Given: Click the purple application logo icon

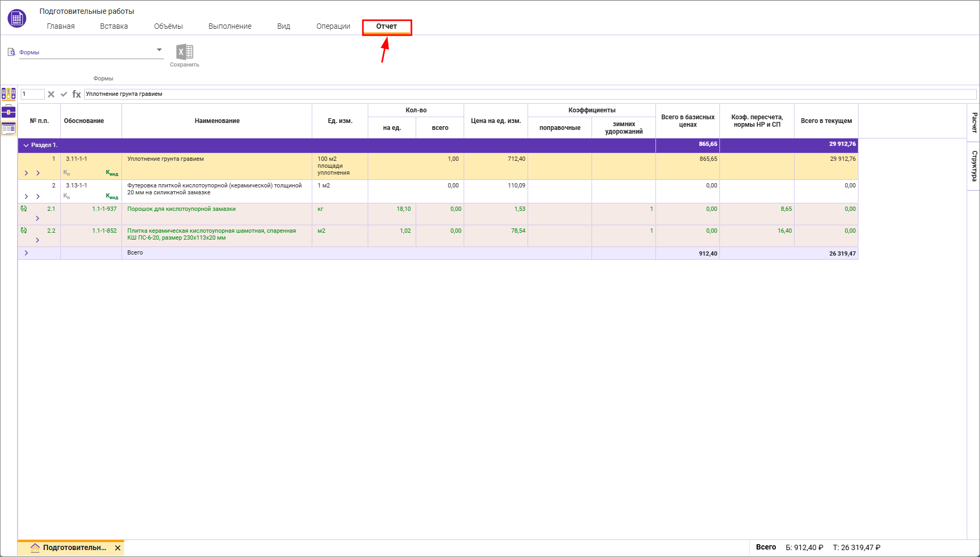Looking at the screenshot, I should (17, 19).
